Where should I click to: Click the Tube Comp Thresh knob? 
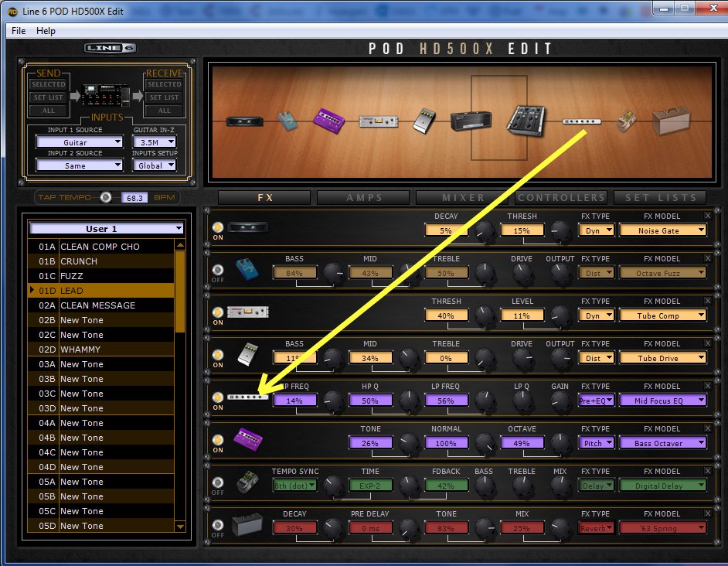(x=485, y=316)
